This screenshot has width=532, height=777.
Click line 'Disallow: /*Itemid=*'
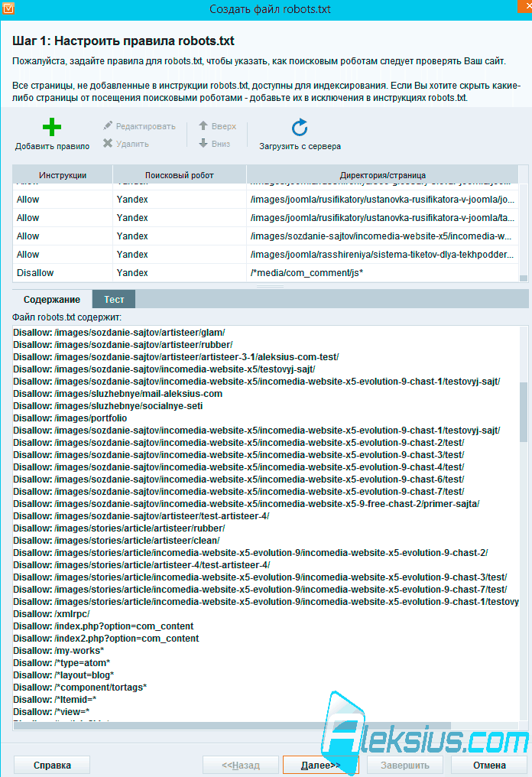55,700
